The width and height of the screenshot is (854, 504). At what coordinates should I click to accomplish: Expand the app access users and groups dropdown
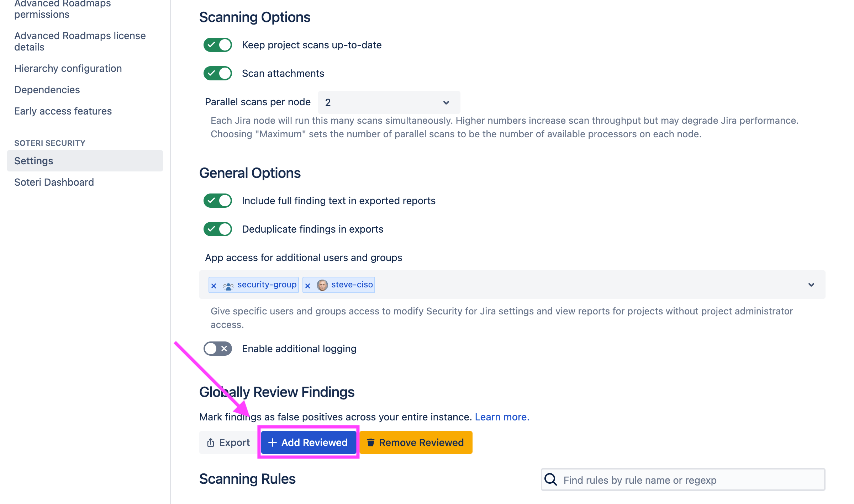[811, 285]
